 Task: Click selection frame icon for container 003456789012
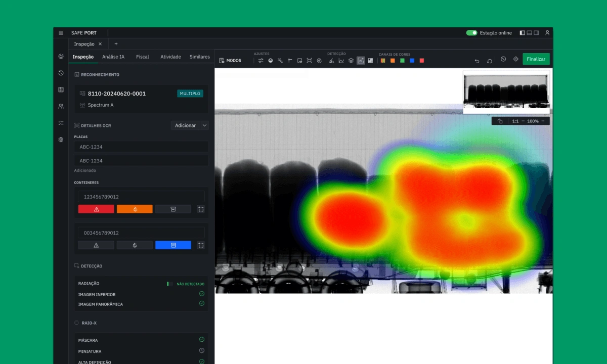pos(201,245)
